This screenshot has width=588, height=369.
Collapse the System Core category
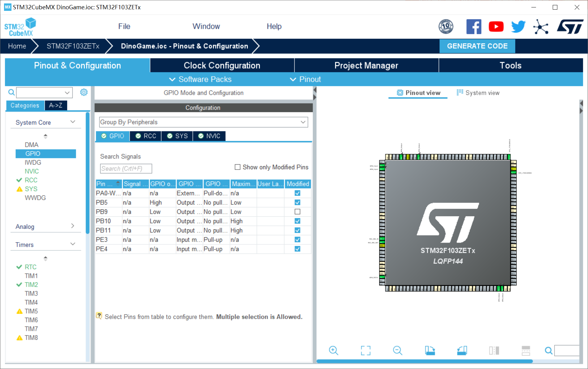click(73, 122)
